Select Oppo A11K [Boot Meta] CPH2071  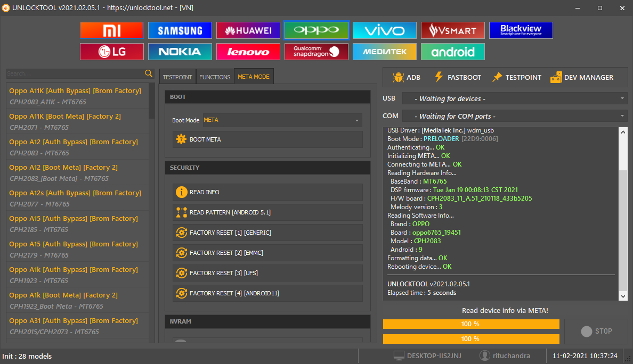tap(77, 122)
